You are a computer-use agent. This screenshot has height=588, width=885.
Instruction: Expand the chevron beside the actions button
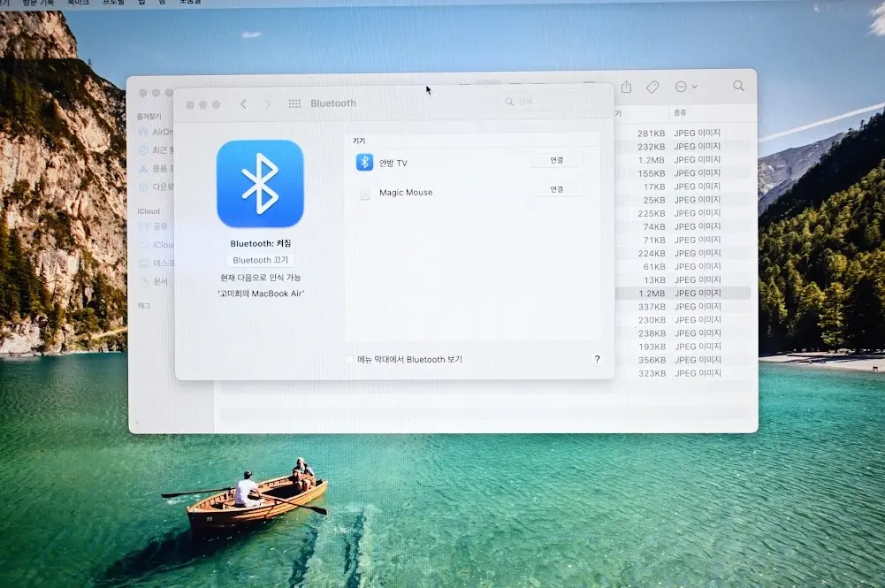[x=694, y=87]
